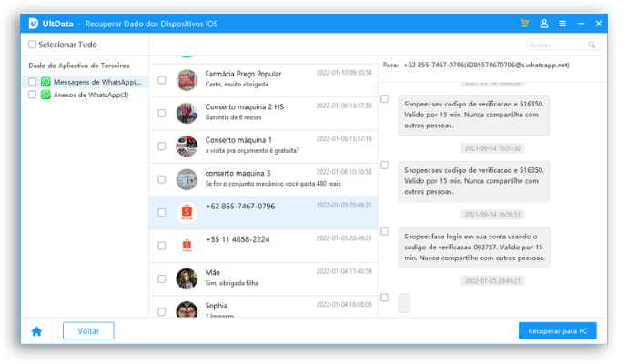The image size is (637, 364).
Task: Click Sophia contact avatar
Action: [x=187, y=309]
